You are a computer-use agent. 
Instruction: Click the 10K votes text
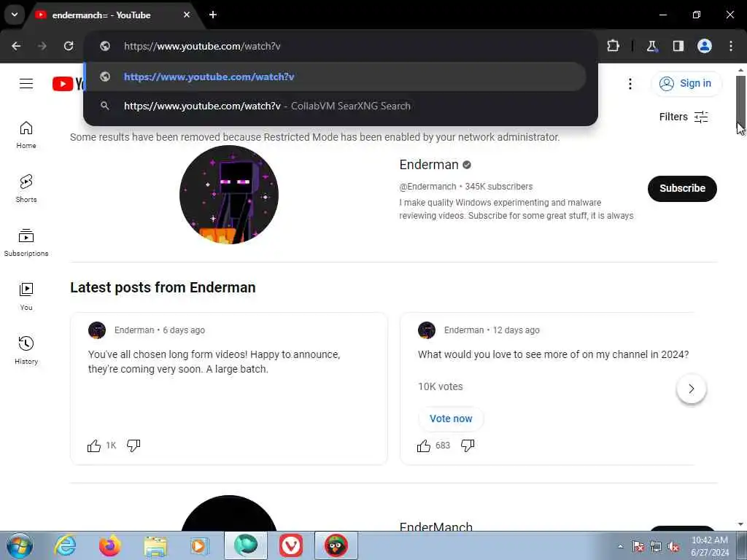pyautogui.click(x=440, y=386)
